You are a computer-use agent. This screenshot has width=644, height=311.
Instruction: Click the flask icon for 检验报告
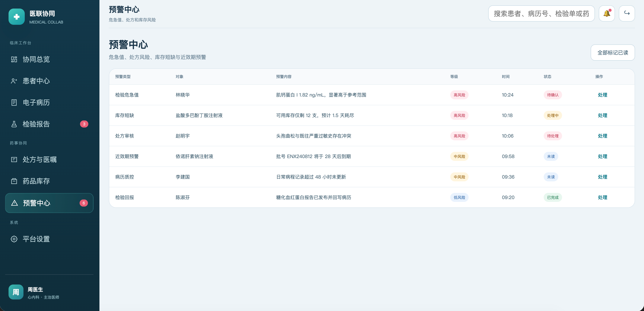(14, 124)
